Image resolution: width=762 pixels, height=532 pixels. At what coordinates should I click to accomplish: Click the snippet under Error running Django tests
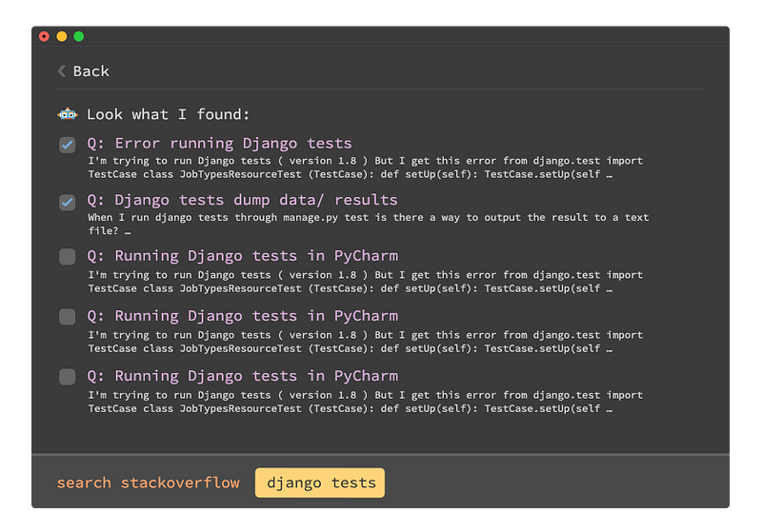tap(365, 167)
